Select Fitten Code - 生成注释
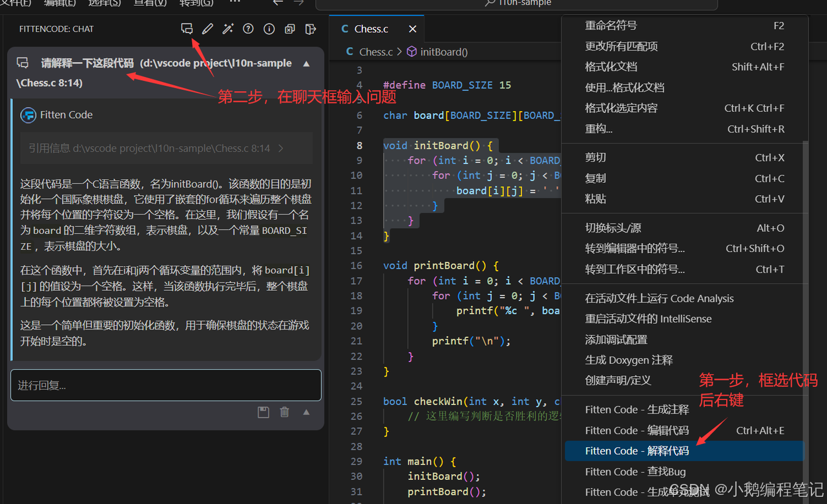The height and width of the screenshot is (504, 827). point(685,410)
